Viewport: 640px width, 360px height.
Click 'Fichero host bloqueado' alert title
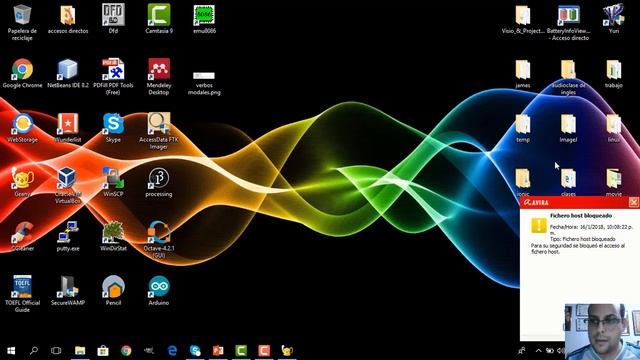[x=581, y=216]
